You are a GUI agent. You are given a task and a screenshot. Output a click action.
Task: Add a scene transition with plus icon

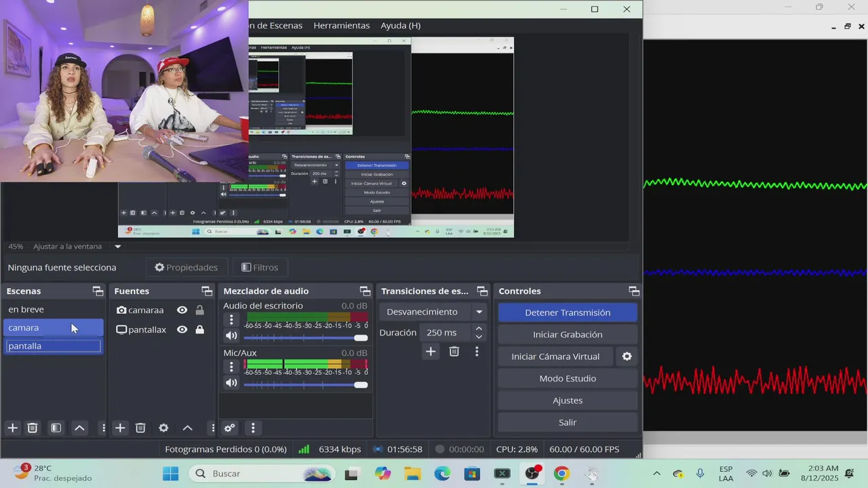point(431,351)
